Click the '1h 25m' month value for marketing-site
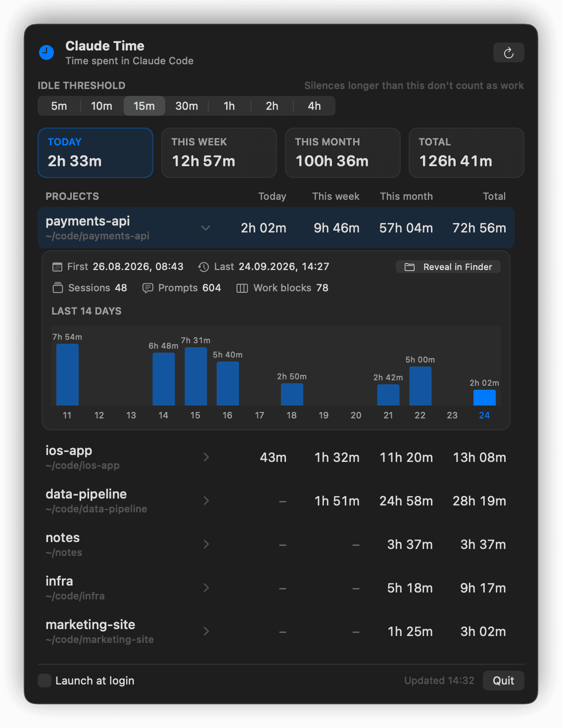Image resolution: width=562 pixels, height=728 pixels. coord(410,632)
